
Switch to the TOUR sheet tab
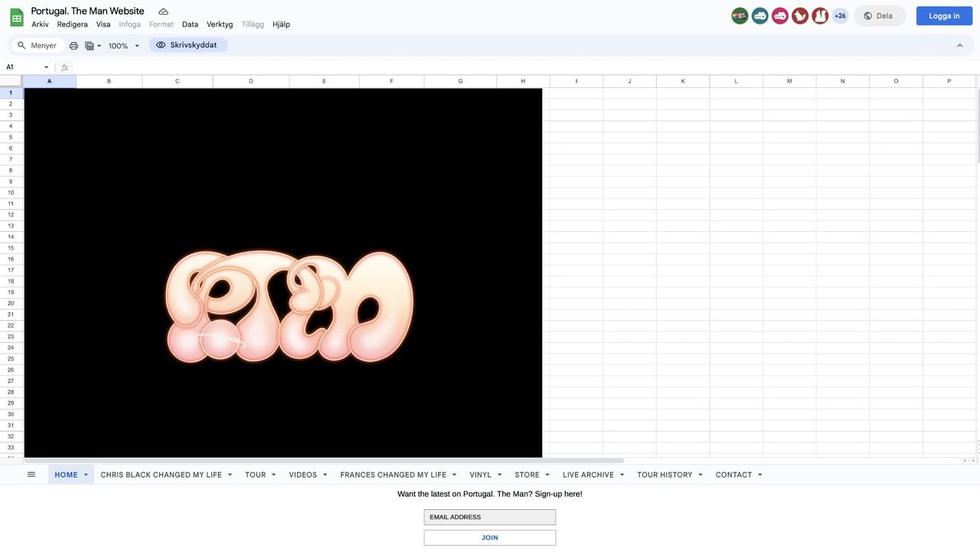[x=255, y=475]
